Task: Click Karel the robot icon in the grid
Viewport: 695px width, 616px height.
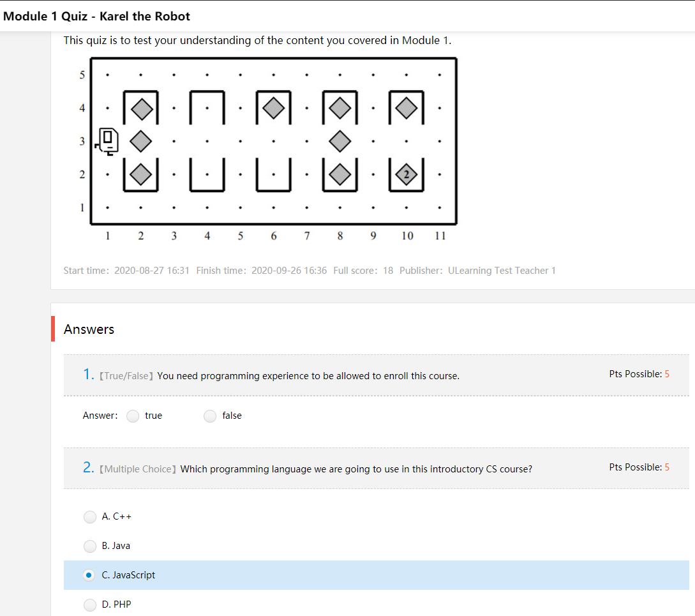Action: 107,142
